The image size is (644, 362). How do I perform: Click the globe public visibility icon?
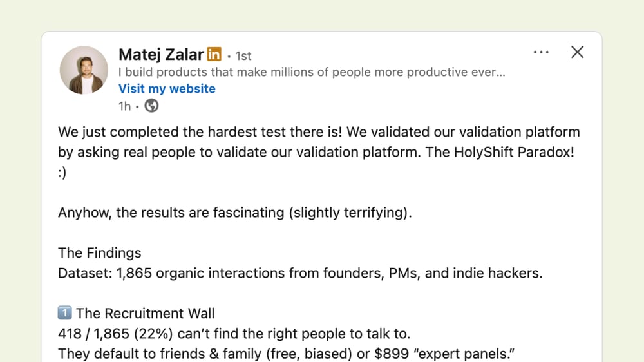[x=151, y=106]
